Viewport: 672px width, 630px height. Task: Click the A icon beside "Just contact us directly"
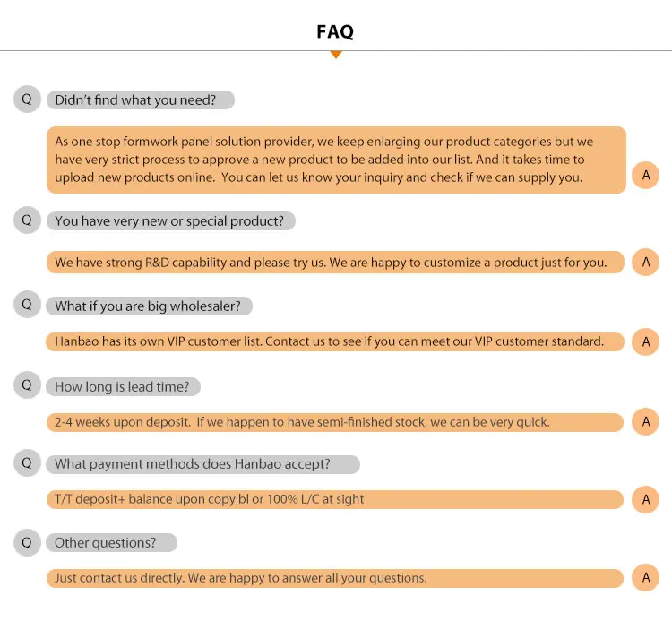pos(645,578)
